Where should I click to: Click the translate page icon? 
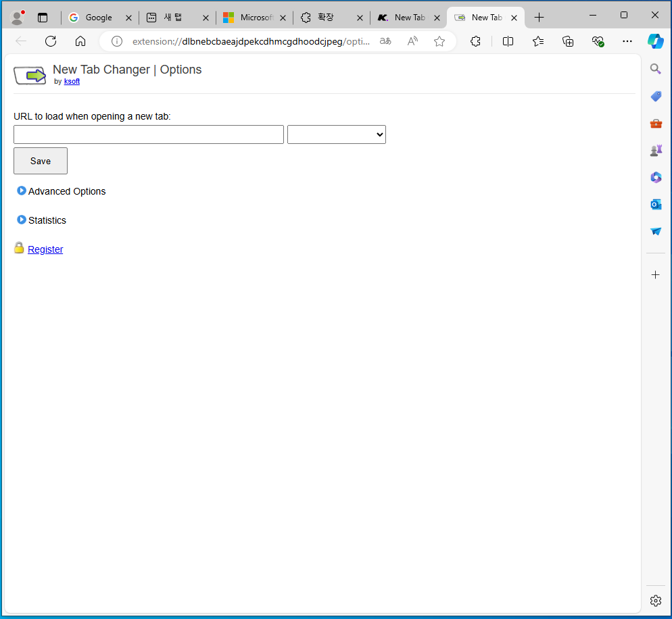(385, 41)
